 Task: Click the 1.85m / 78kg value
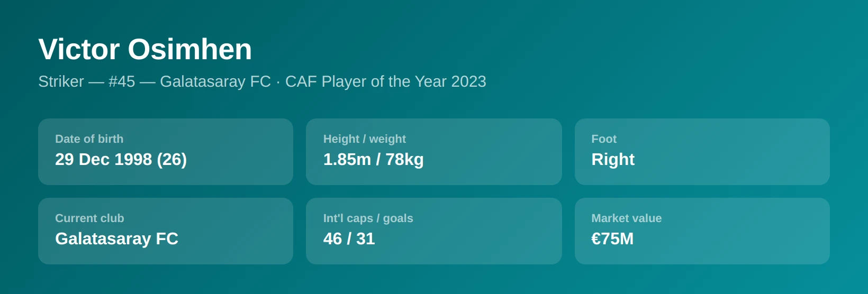[x=373, y=159]
